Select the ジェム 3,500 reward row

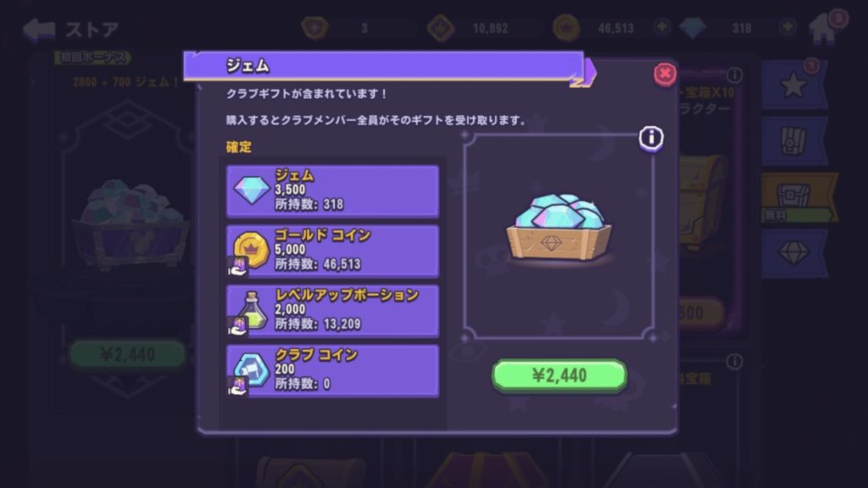(332, 191)
